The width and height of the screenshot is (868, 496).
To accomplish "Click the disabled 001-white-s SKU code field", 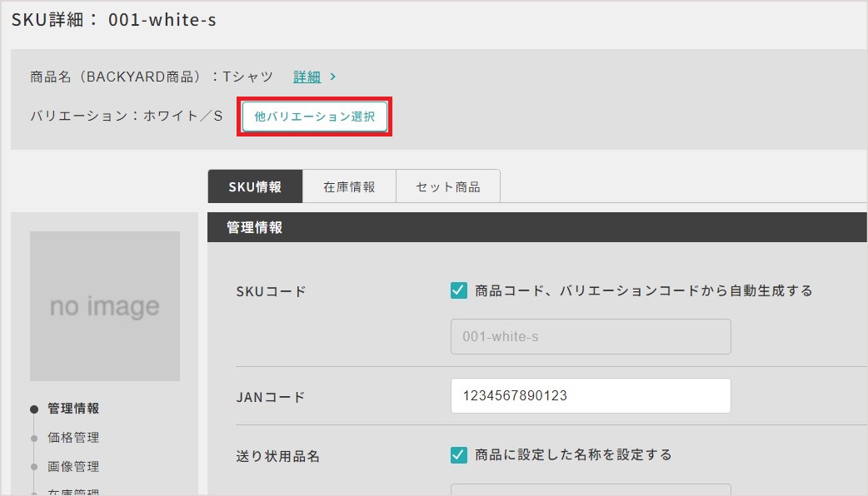I will coord(591,336).
